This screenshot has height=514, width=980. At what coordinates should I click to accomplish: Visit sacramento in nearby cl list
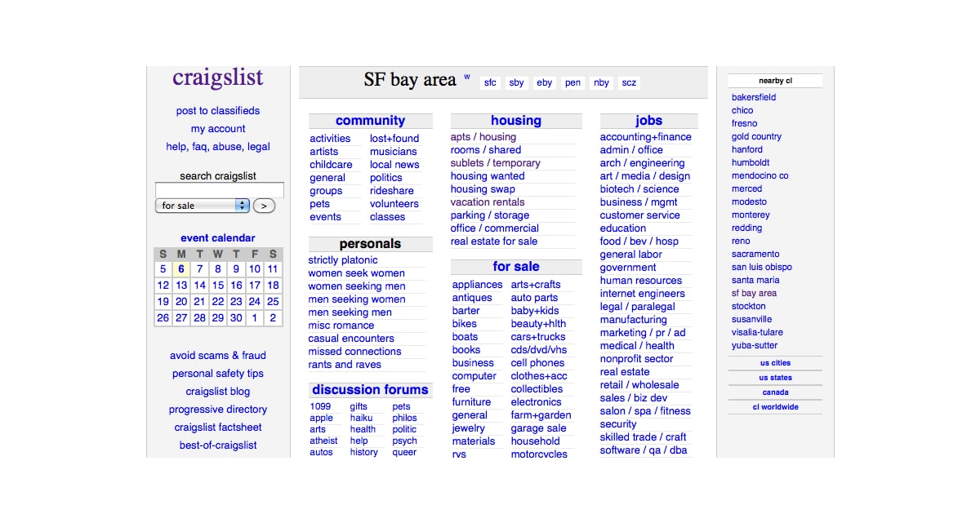[755, 254]
